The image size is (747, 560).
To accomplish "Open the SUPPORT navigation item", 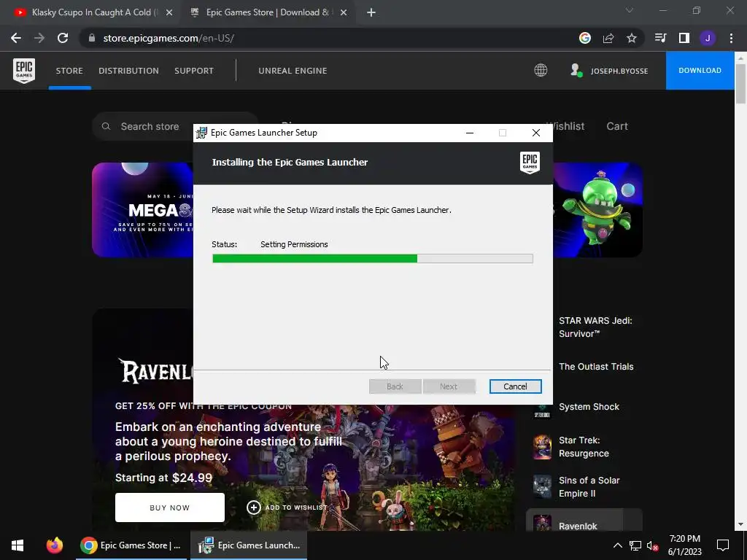I will click(194, 71).
